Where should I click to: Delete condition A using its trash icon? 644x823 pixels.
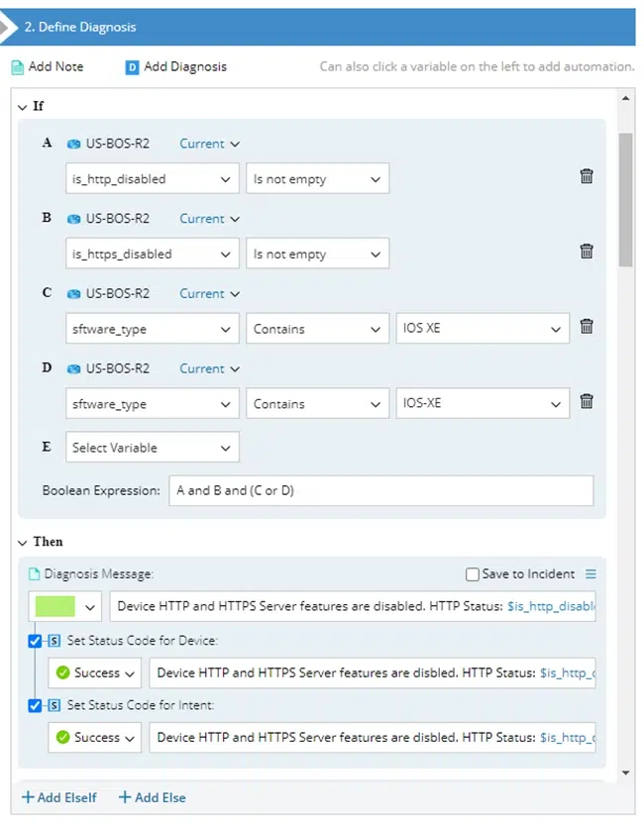[x=587, y=175]
